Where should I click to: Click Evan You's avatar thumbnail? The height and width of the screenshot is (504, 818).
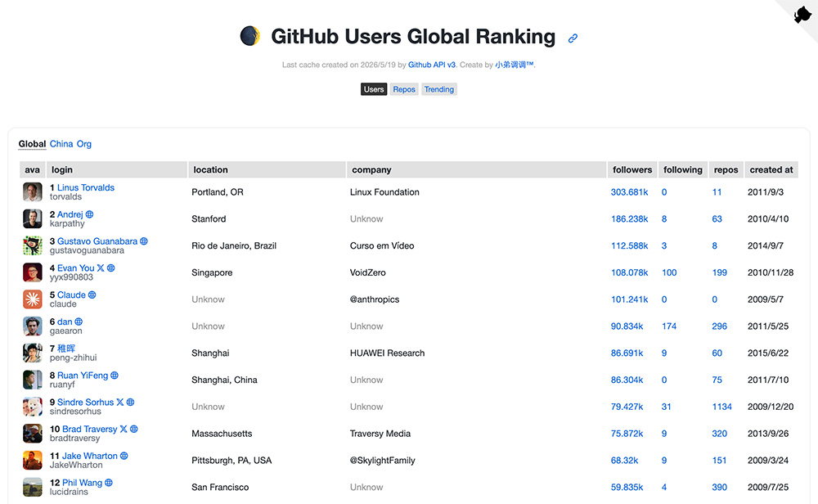click(33, 272)
